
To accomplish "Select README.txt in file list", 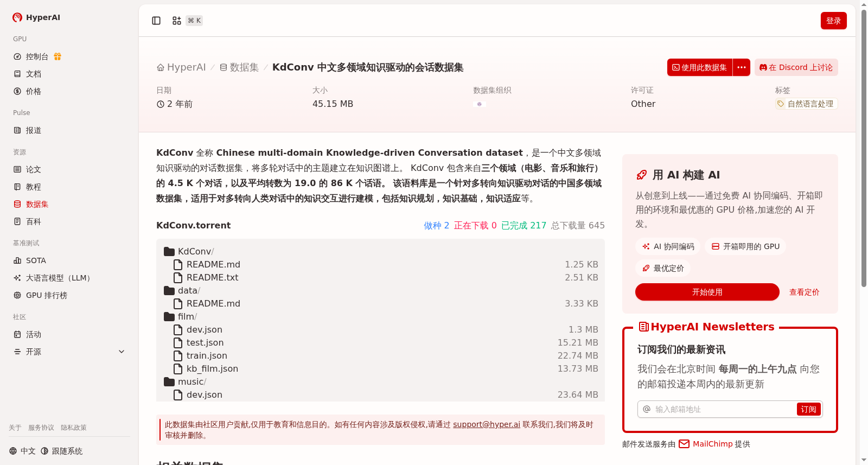I will (x=212, y=277).
